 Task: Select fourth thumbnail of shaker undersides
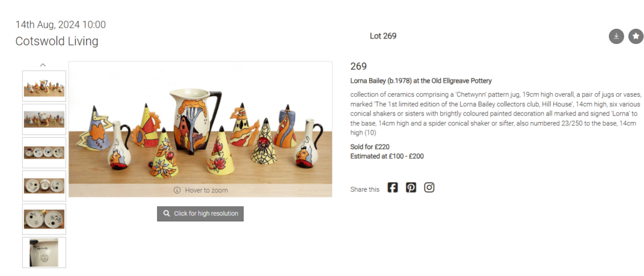pos(44,185)
